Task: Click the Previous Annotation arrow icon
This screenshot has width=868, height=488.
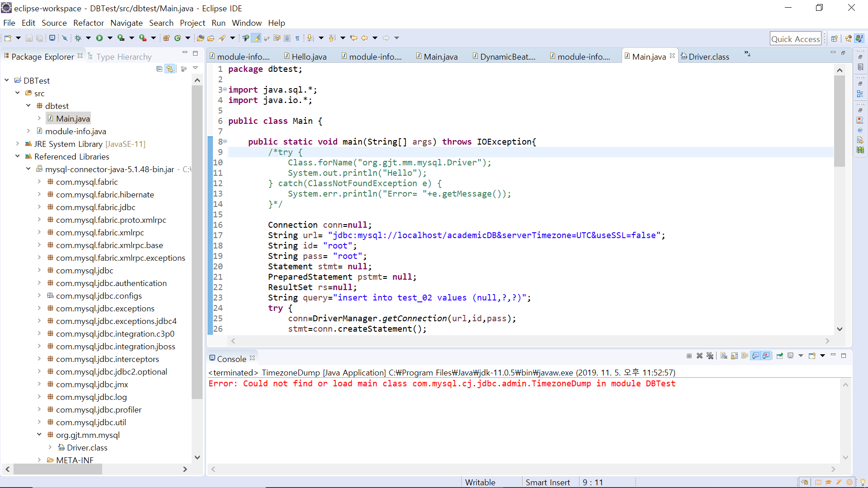Action: click(332, 38)
